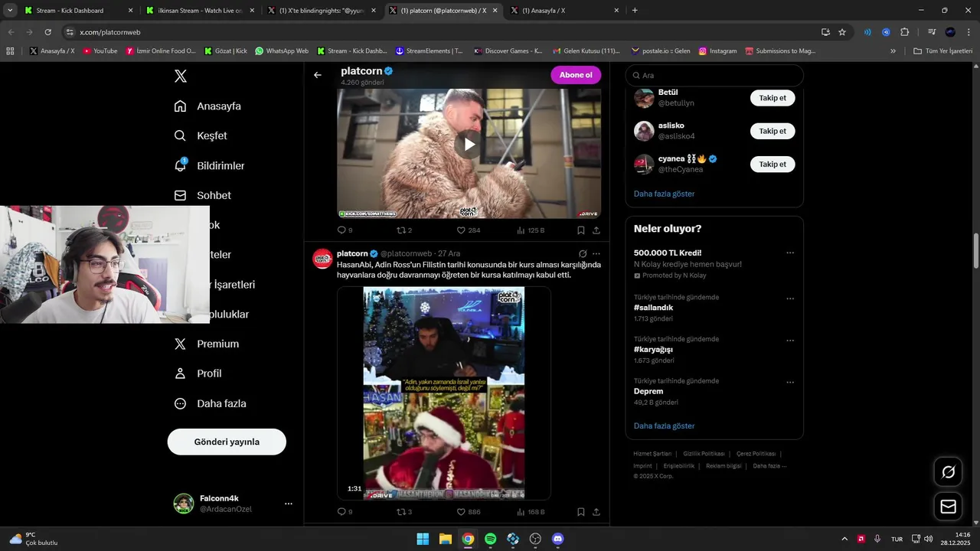Bookmark the HasanAbi post
Viewport: 980px width, 551px height.
pyautogui.click(x=581, y=512)
